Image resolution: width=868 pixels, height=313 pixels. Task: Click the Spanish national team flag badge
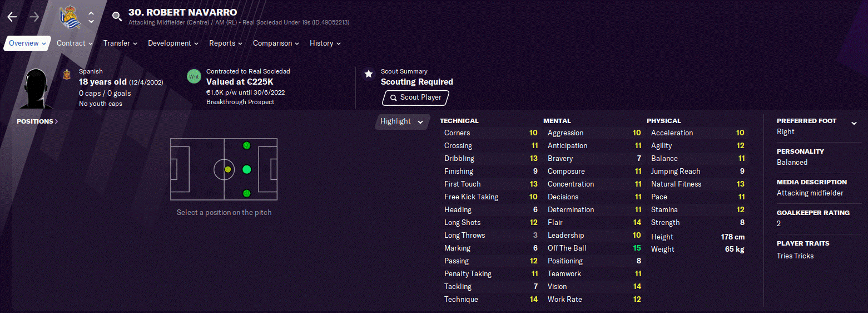67,75
